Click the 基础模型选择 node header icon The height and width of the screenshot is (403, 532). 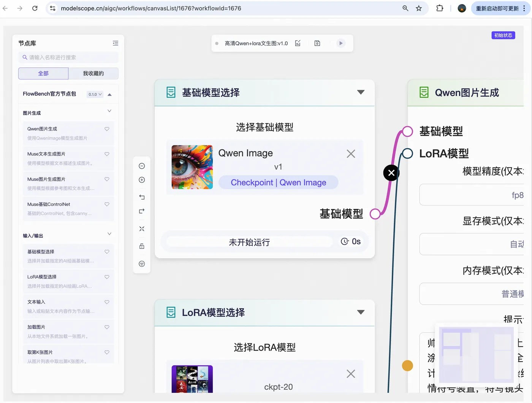pyautogui.click(x=171, y=92)
